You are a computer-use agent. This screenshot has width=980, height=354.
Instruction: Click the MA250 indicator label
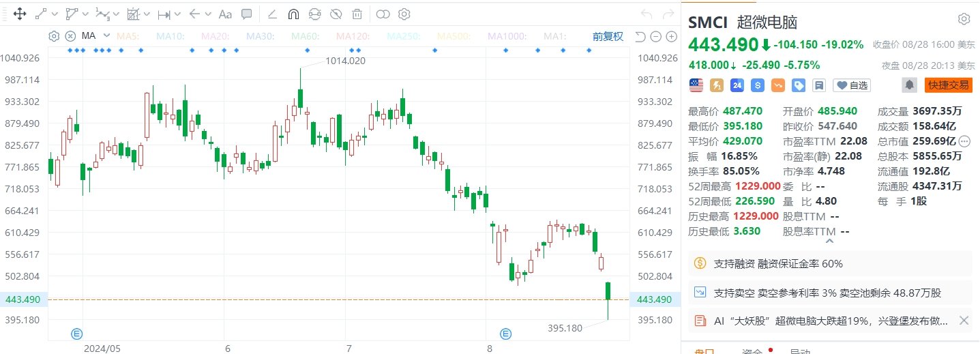tap(403, 36)
